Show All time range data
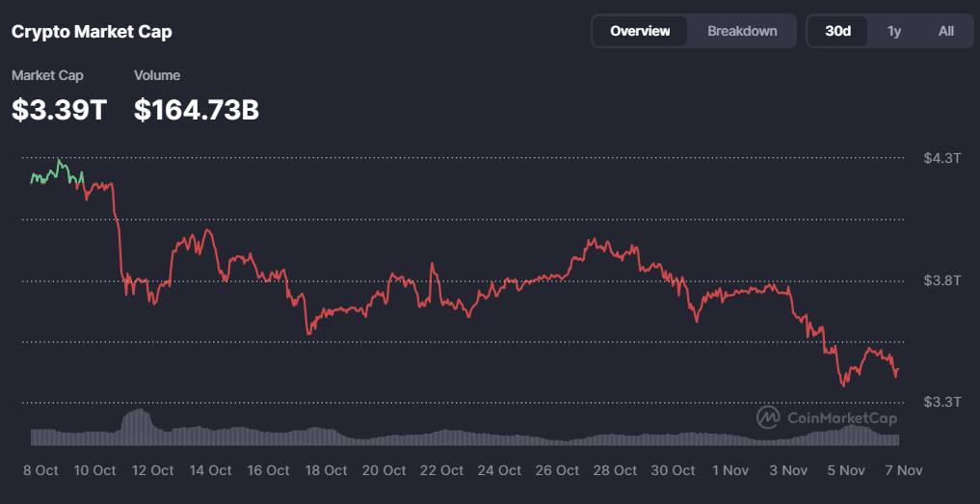Image resolution: width=980 pixels, height=504 pixels. coord(946,31)
